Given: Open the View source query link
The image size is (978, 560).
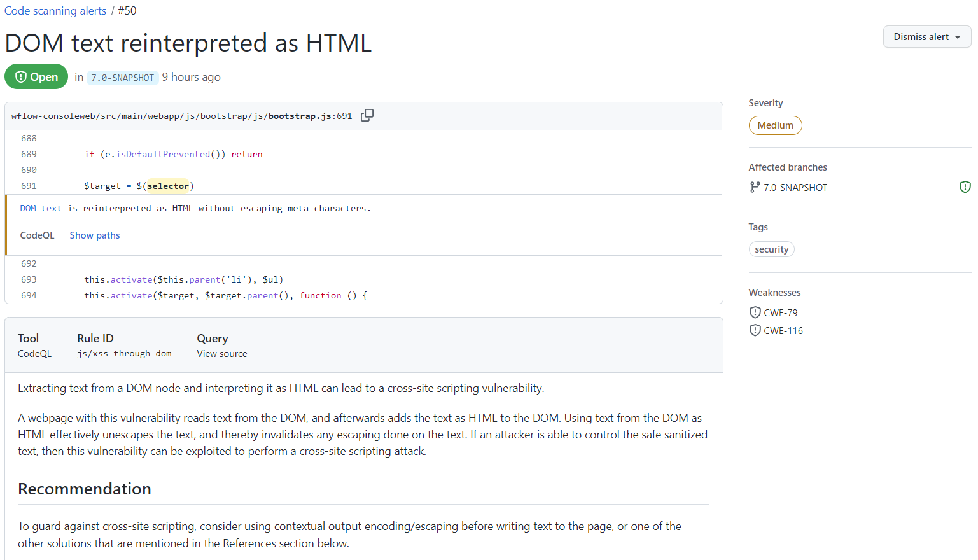Looking at the screenshot, I should tap(221, 353).
